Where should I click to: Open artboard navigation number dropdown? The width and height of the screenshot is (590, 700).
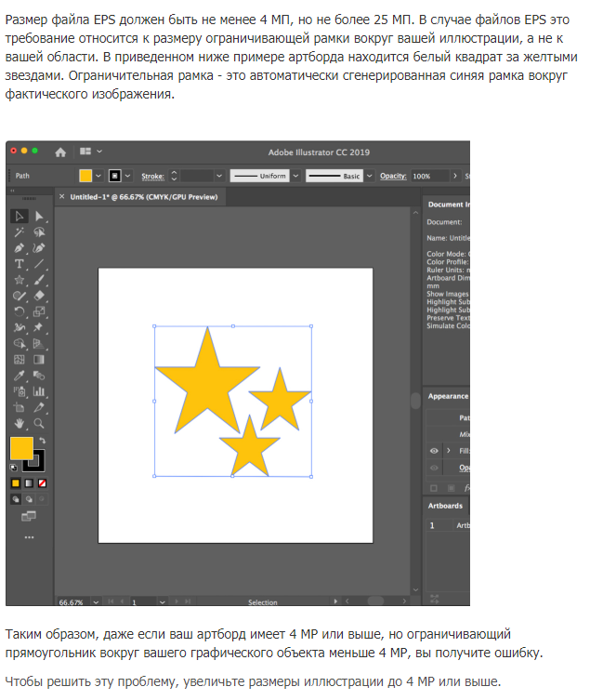coord(162,602)
